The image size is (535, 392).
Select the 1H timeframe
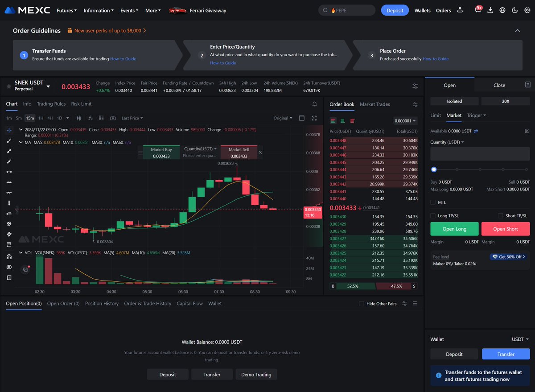point(41,118)
